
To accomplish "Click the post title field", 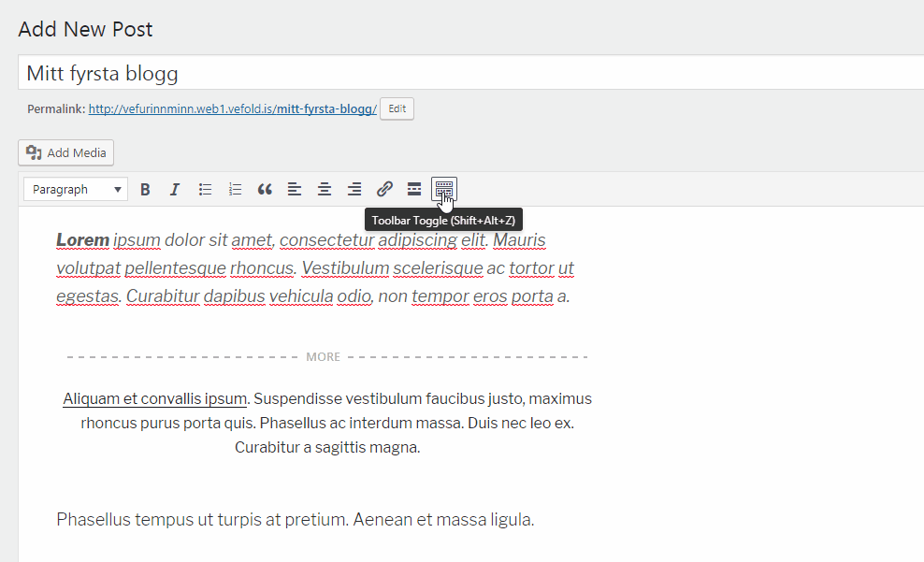I will coord(468,73).
